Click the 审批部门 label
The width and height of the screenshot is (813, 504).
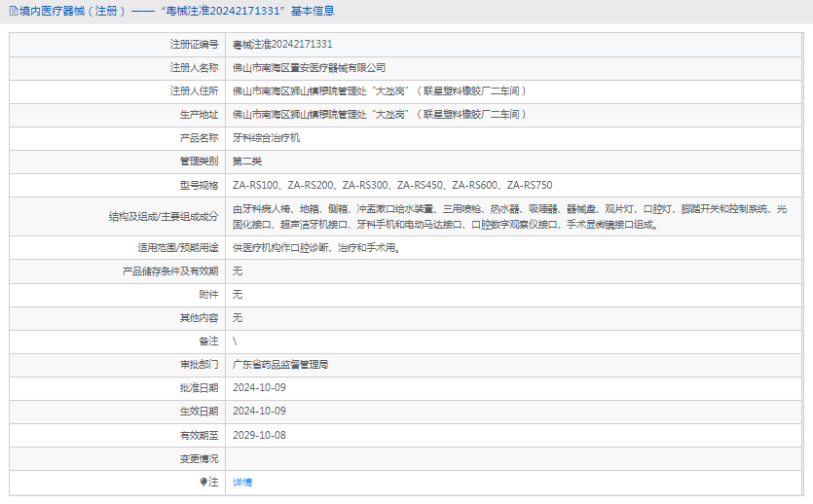click(x=199, y=365)
